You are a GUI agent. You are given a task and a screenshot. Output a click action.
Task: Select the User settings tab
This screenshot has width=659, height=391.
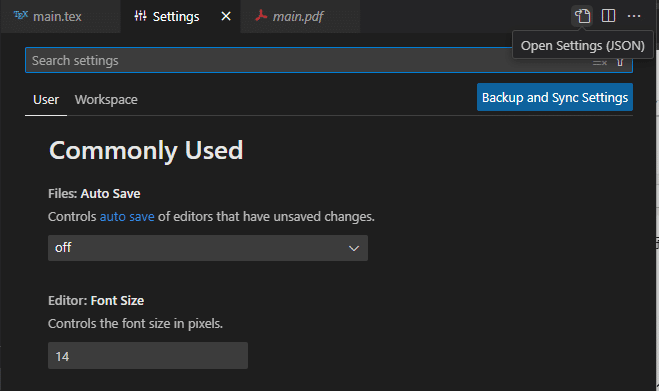point(46,100)
